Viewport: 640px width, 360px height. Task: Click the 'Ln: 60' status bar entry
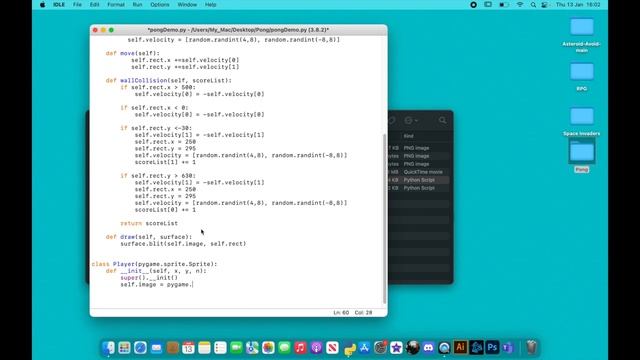tap(341, 313)
